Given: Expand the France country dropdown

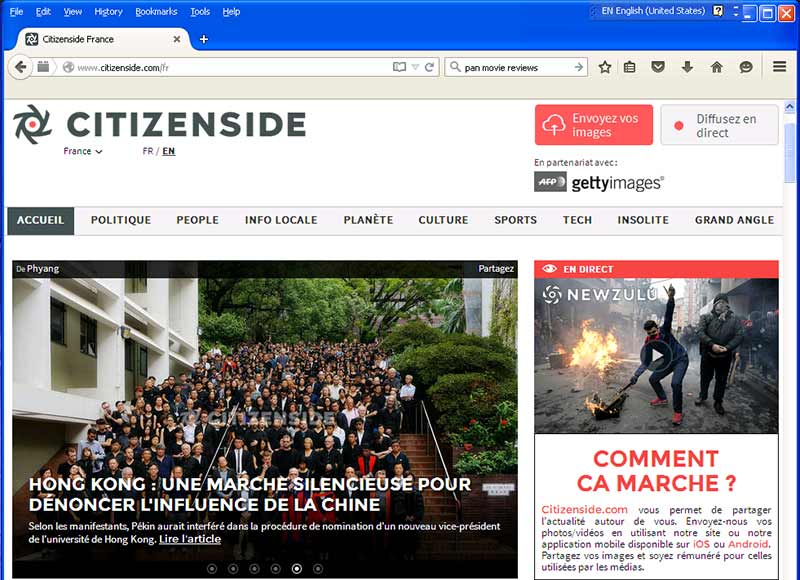Looking at the screenshot, I should (83, 151).
